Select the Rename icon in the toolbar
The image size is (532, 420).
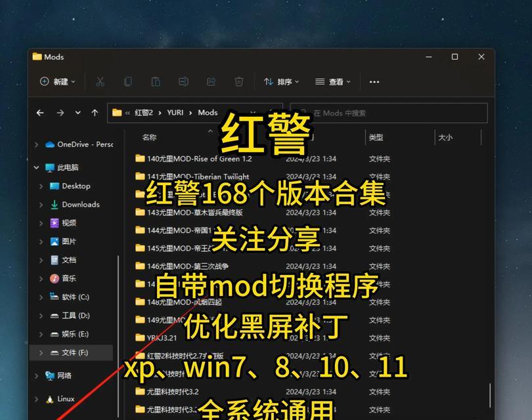(183, 81)
